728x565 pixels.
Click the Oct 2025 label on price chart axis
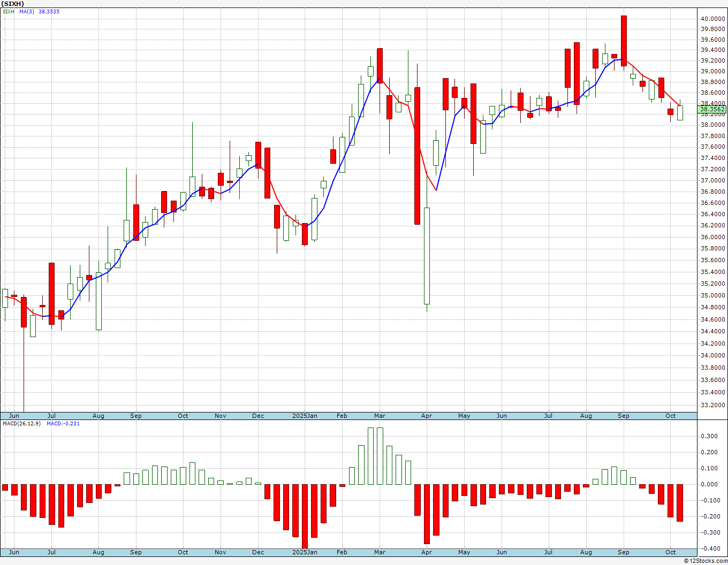[x=670, y=416]
